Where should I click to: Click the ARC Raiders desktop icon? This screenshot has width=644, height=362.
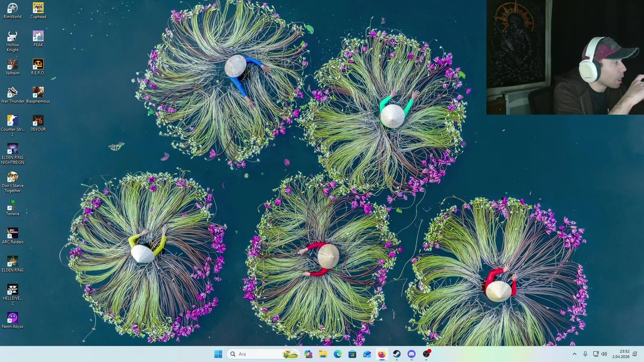[13, 236]
